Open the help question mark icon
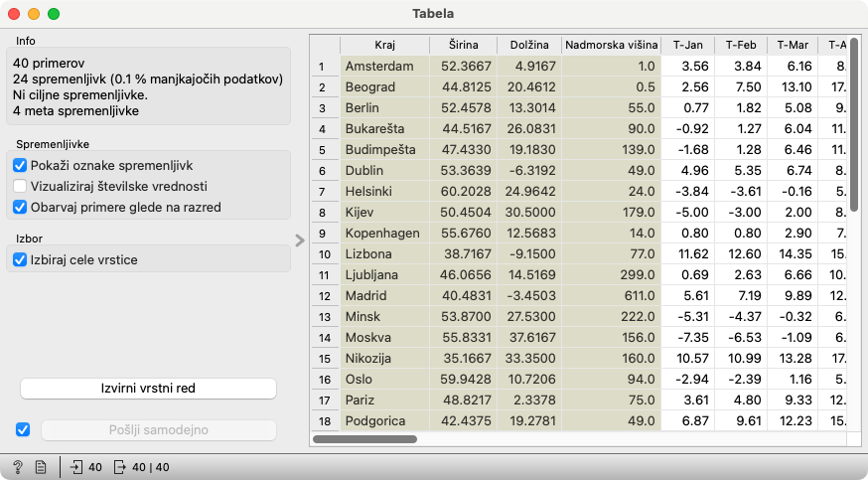The image size is (868, 480). (x=18, y=466)
